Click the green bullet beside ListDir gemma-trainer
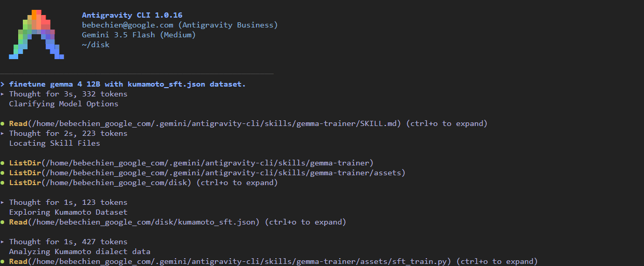644x266 pixels. (x=3, y=163)
